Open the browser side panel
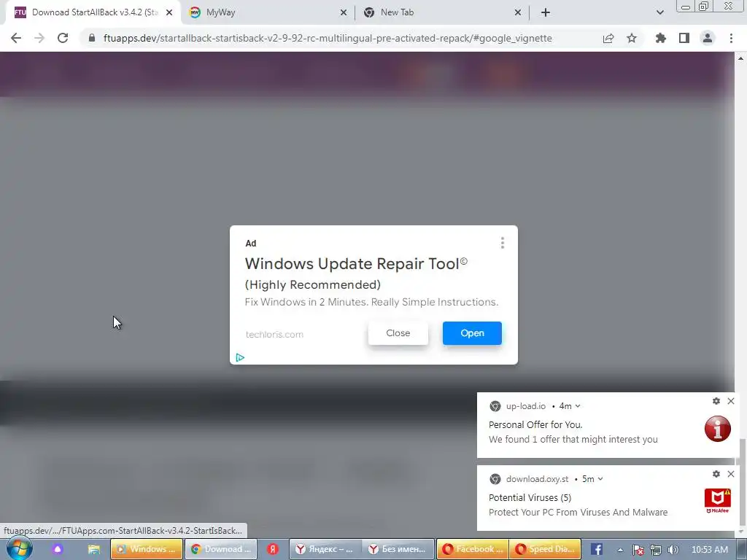This screenshot has width=747, height=560. (684, 38)
